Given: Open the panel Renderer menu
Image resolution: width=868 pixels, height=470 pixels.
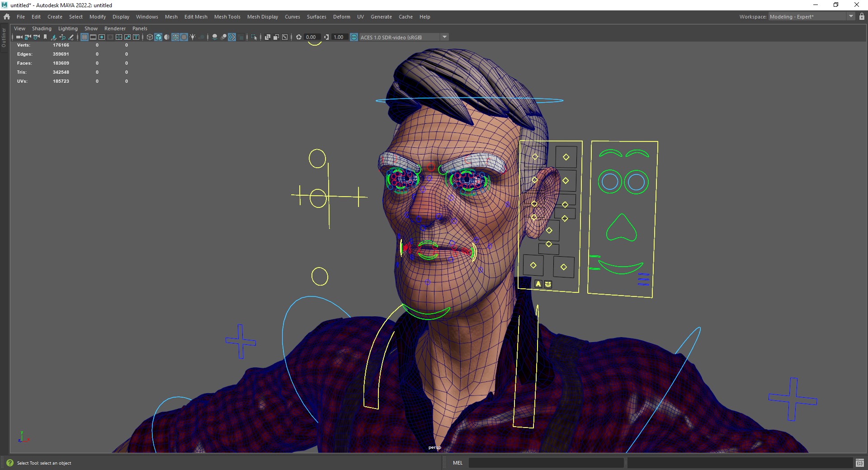Looking at the screenshot, I should tap(115, 28).
